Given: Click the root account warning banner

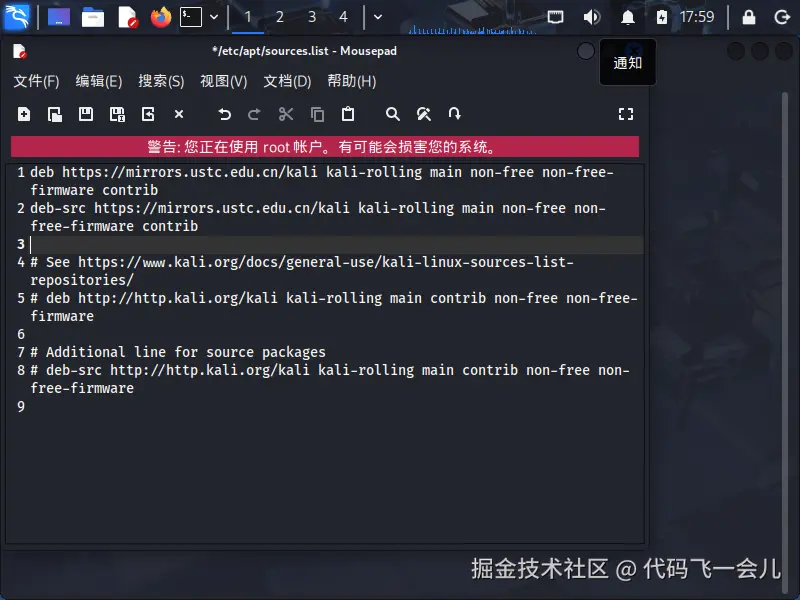Looking at the screenshot, I should click(x=324, y=147).
